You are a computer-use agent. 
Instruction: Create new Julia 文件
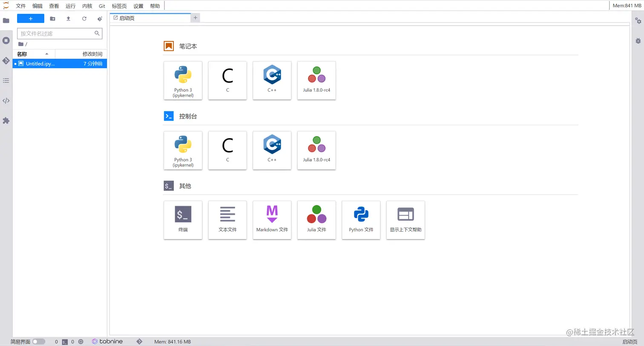[316, 220]
